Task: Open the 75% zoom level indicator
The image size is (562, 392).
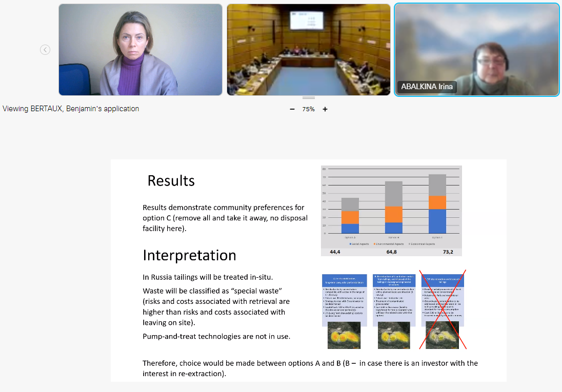Action: click(308, 109)
